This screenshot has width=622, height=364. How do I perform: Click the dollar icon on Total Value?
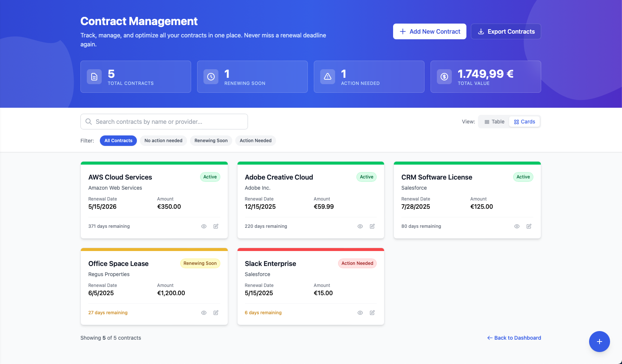(444, 77)
